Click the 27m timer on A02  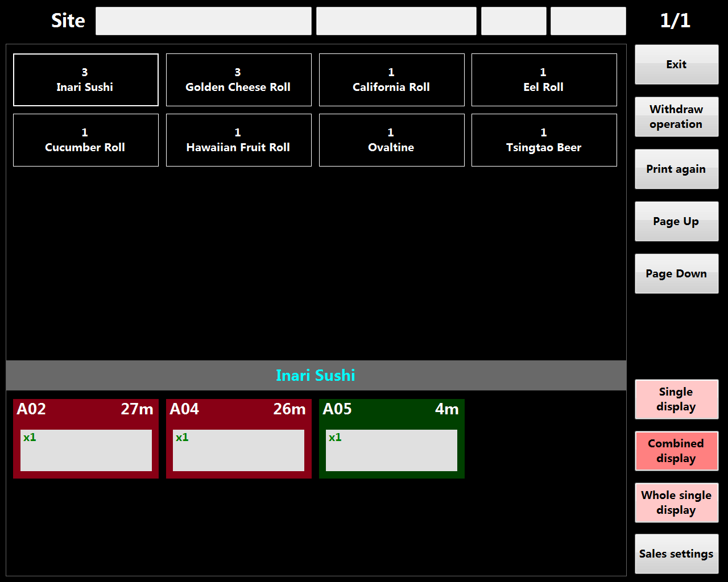[137, 409]
